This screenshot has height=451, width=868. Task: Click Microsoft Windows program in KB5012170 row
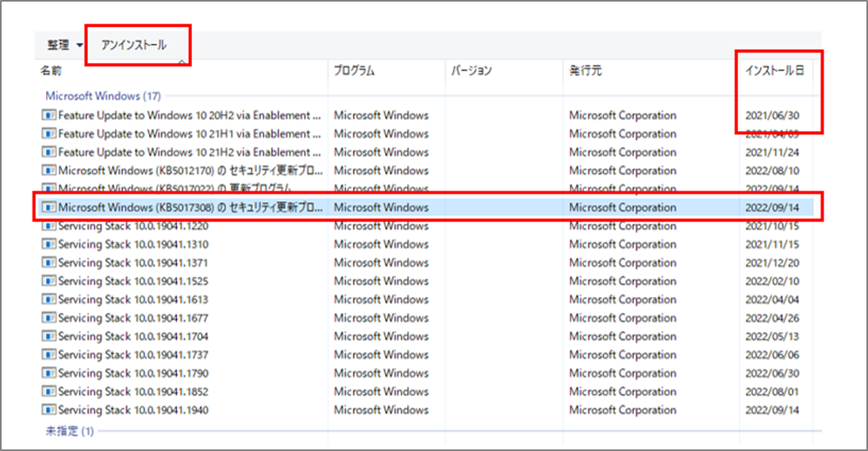pyautogui.click(x=381, y=170)
